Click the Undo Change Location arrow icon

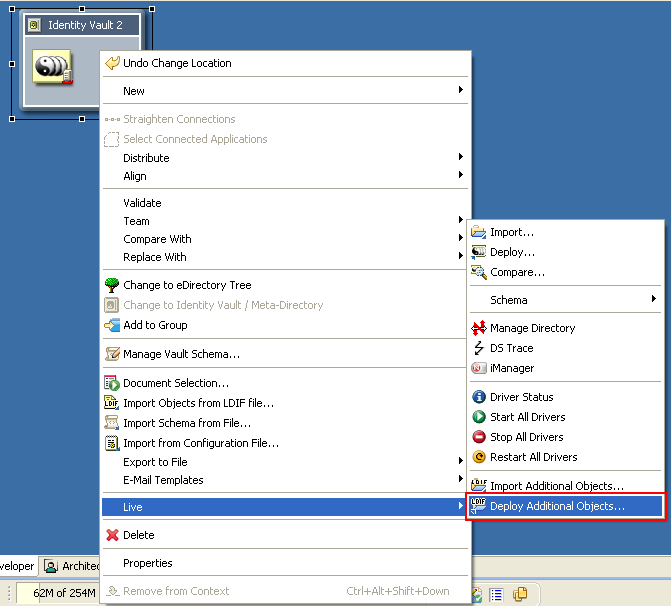pos(112,63)
